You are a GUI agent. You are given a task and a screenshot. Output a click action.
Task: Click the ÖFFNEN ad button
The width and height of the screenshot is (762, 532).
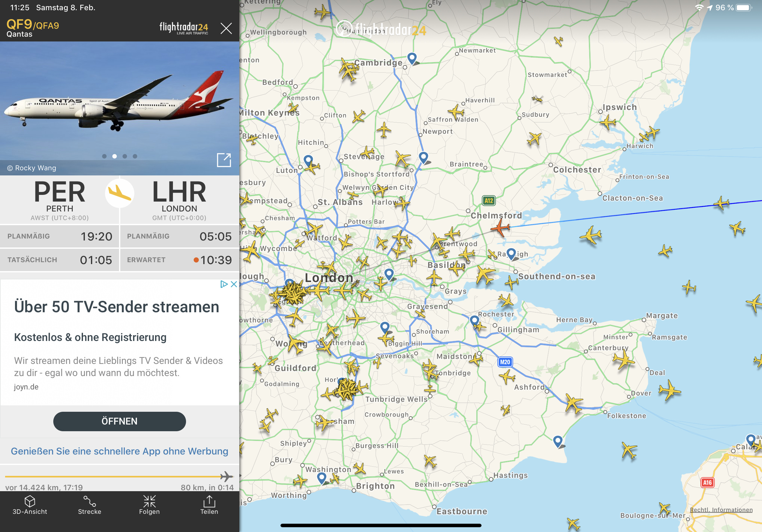click(x=119, y=421)
